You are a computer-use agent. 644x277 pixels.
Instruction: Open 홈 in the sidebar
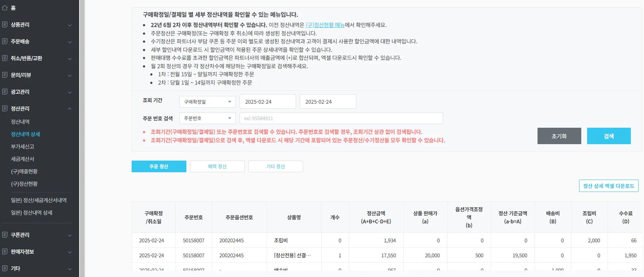tap(13, 8)
